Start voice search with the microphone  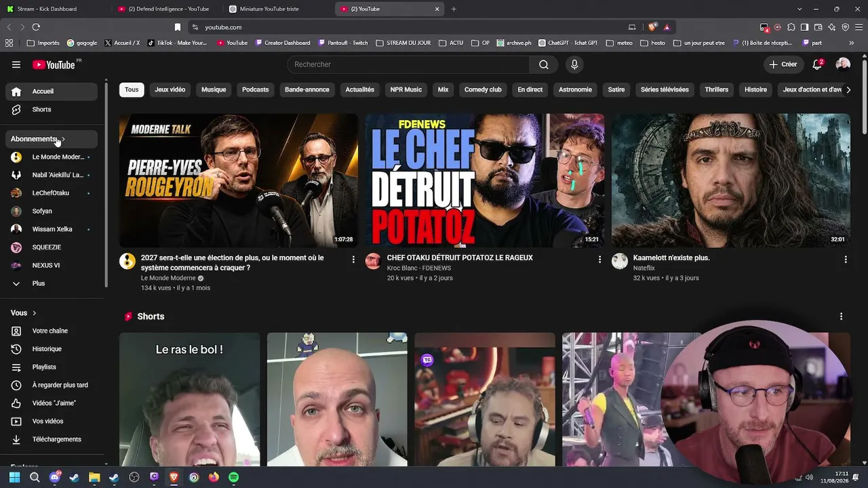point(574,64)
